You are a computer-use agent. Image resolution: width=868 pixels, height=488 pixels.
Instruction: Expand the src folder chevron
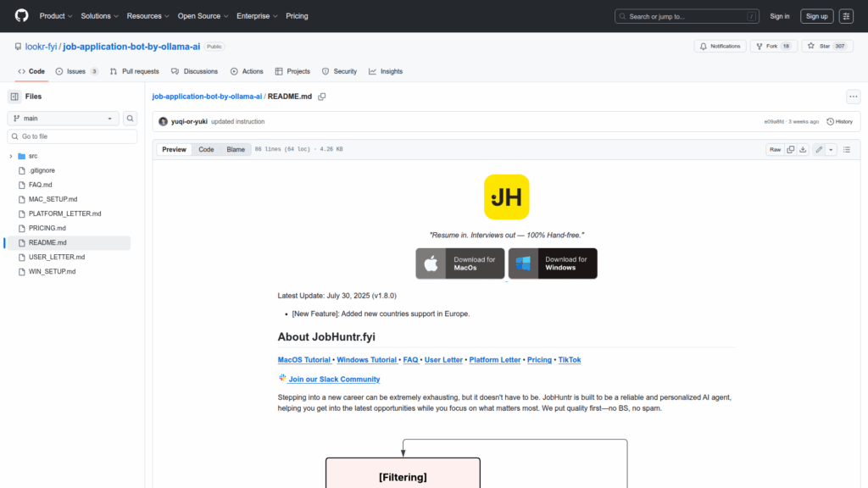pos(10,156)
